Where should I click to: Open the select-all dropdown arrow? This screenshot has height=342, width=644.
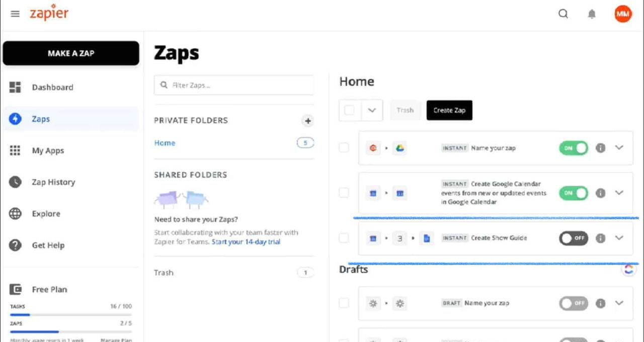click(372, 111)
